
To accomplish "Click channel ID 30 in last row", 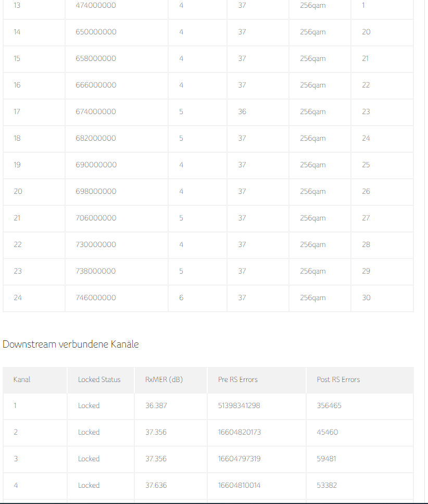I will [x=366, y=298].
